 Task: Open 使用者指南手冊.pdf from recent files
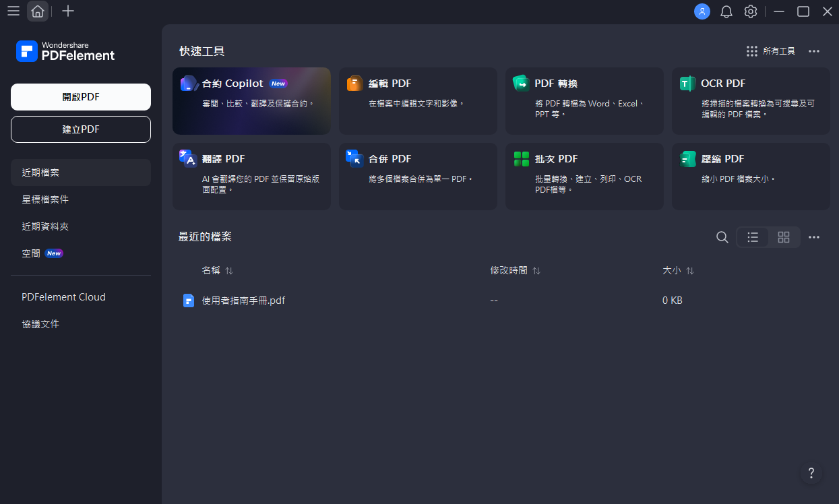click(x=243, y=301)
